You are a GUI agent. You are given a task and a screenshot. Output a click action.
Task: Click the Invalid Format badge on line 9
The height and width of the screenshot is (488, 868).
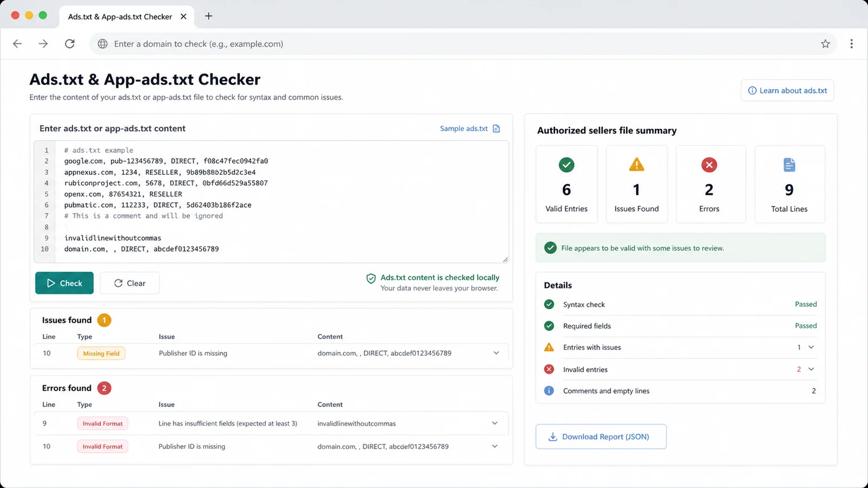(x=103, y=423)
